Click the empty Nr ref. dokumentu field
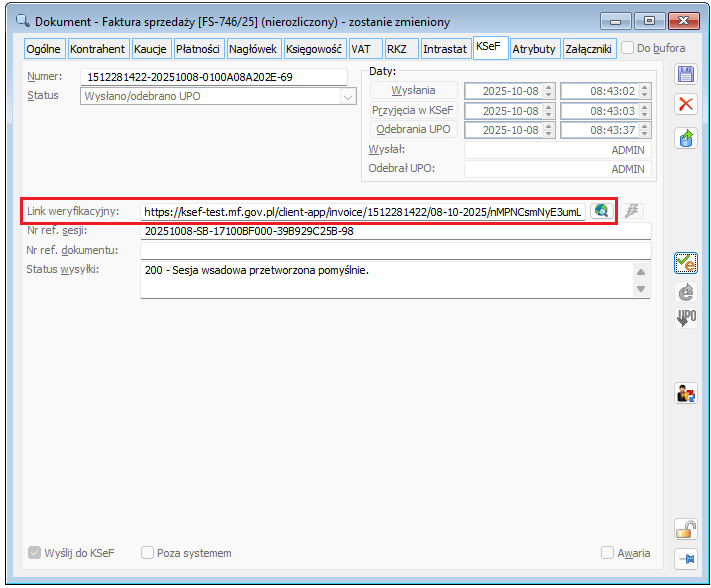 click(395, 251)
